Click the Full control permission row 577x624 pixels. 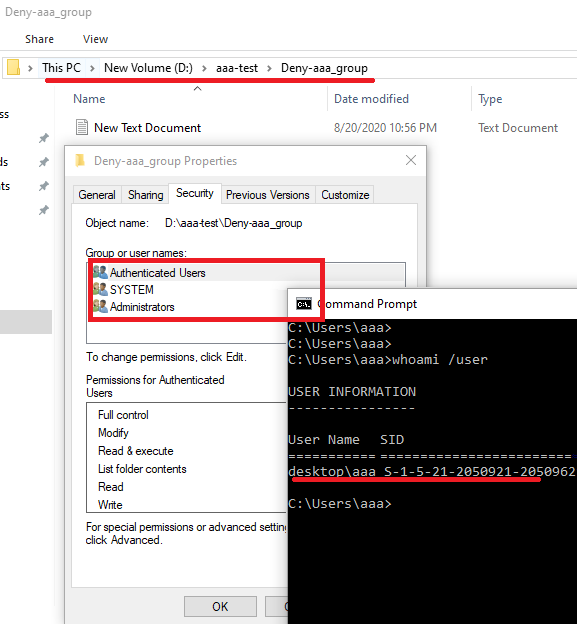click(x=123, y=415)
